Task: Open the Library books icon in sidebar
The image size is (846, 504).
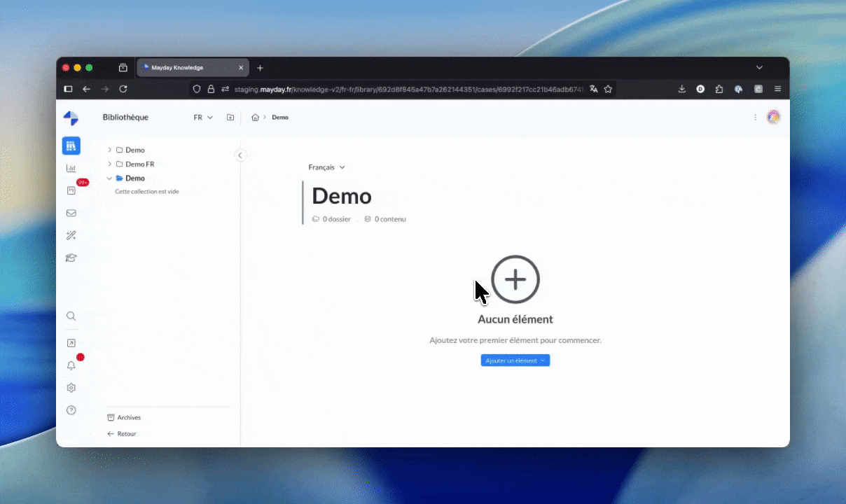Action: click(x=71, y=146)
